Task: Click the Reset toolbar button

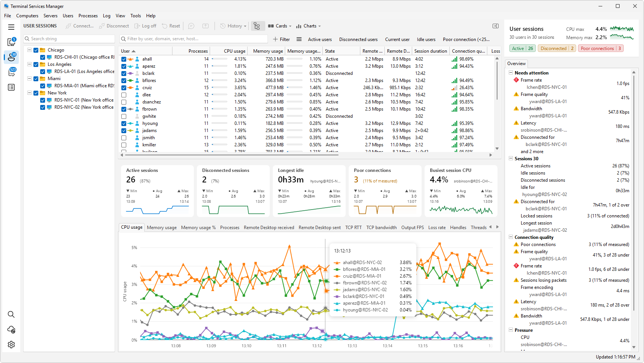Action: [171, 26]
